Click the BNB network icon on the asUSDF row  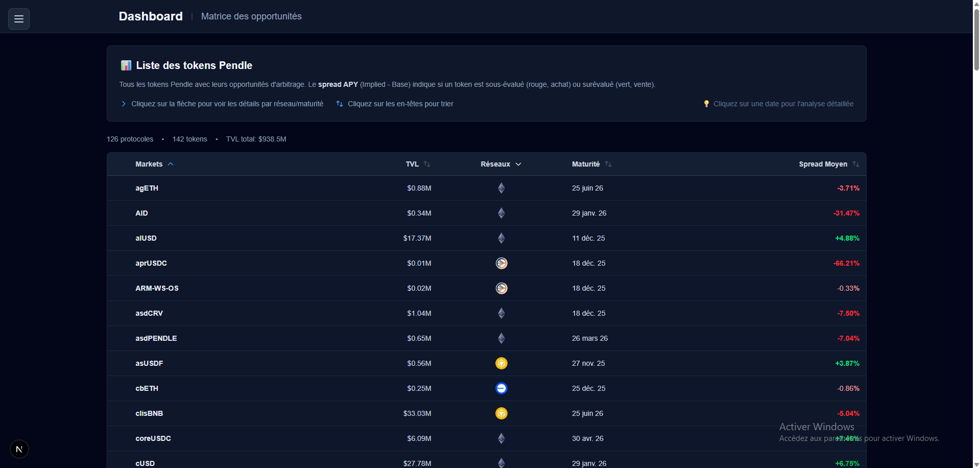click(501, 363)
